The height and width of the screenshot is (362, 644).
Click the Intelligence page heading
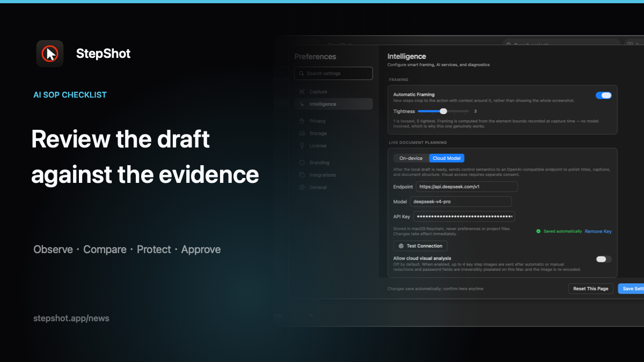(407, 56)
